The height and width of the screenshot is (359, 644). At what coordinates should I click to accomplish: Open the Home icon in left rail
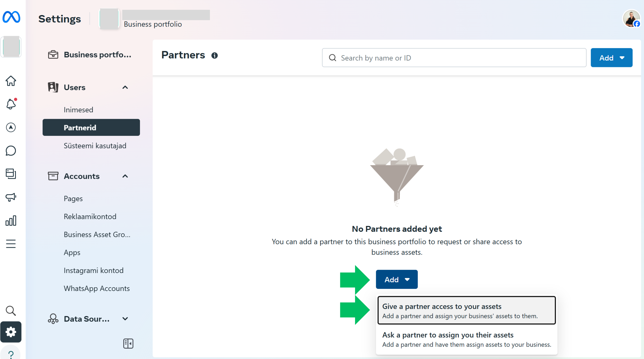tap(11, 81)
